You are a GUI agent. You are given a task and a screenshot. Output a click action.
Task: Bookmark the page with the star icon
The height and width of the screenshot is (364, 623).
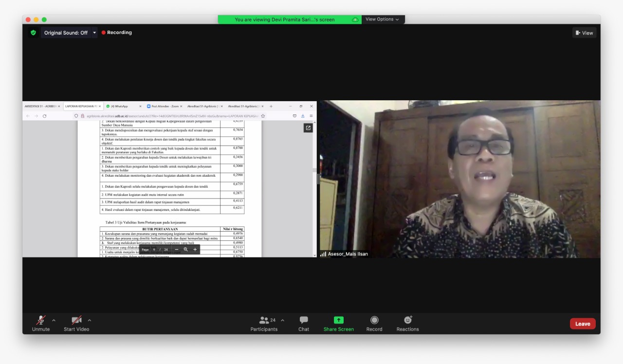click(263, 116)
